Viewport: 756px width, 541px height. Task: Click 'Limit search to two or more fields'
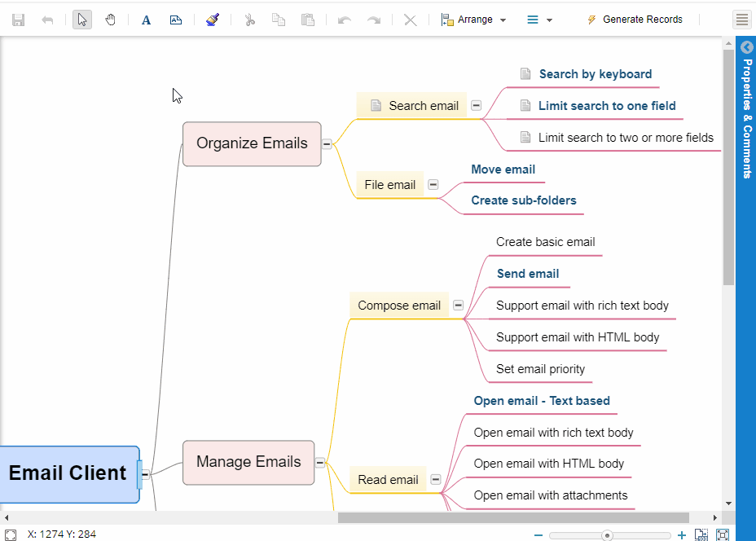click(x=626, y=138)
